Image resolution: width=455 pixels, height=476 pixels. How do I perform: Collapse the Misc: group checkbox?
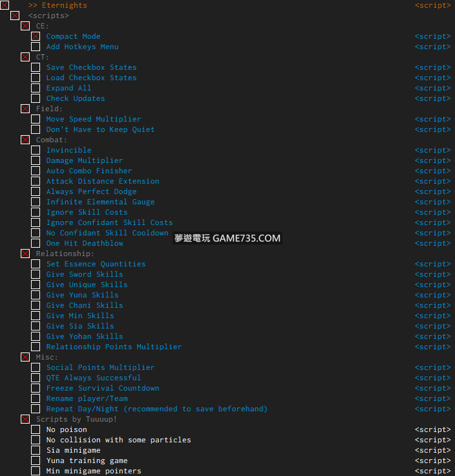pos(25,357)
